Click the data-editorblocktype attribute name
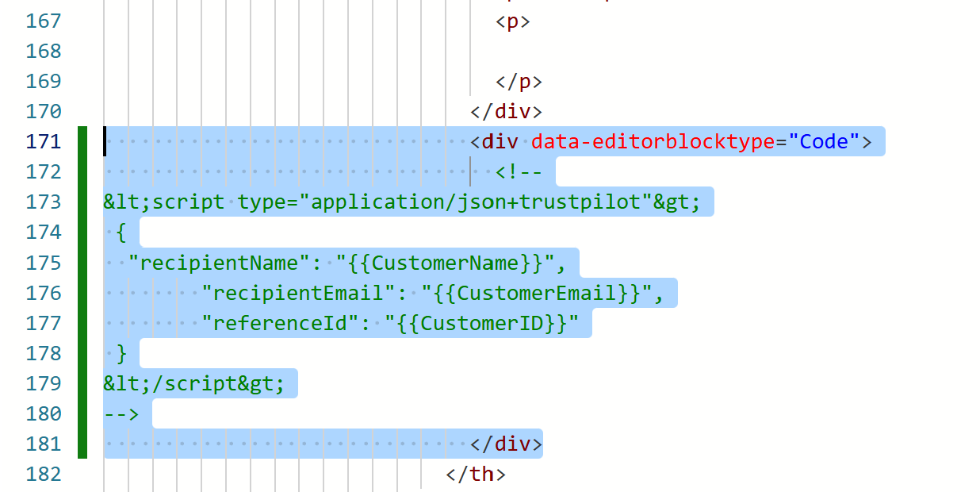 (653, 142)
